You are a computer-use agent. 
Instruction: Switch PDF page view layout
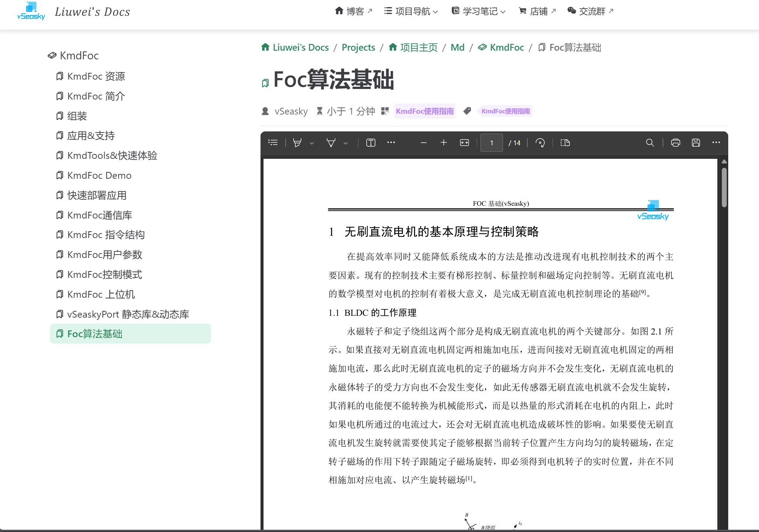(565, 143)
